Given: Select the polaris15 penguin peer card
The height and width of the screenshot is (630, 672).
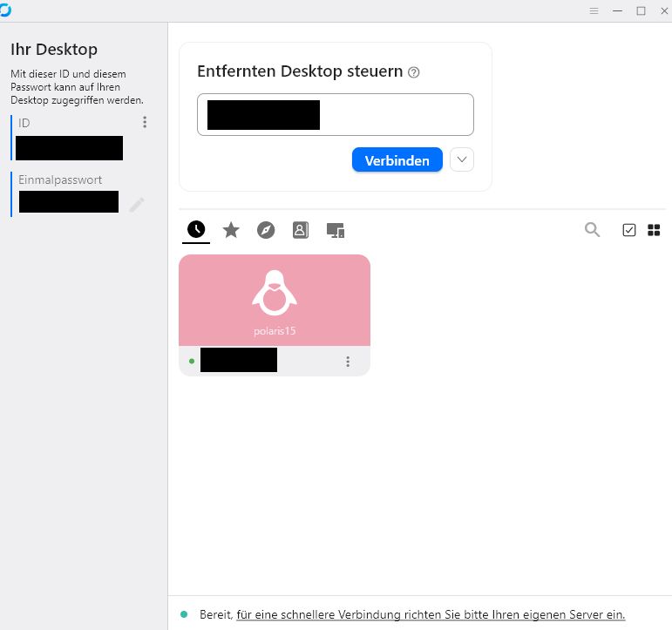Looking at the screenshot, I should click(x=275, y=315).
